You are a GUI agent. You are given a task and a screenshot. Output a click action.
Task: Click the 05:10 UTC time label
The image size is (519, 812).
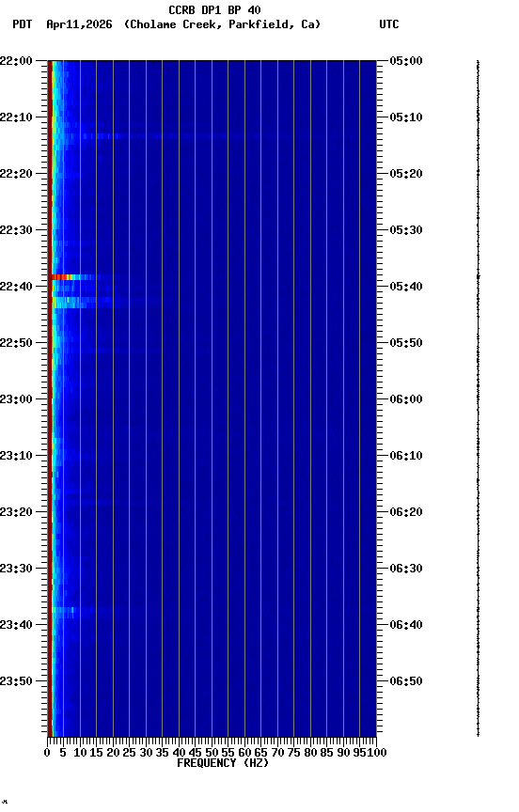(406, 117)
